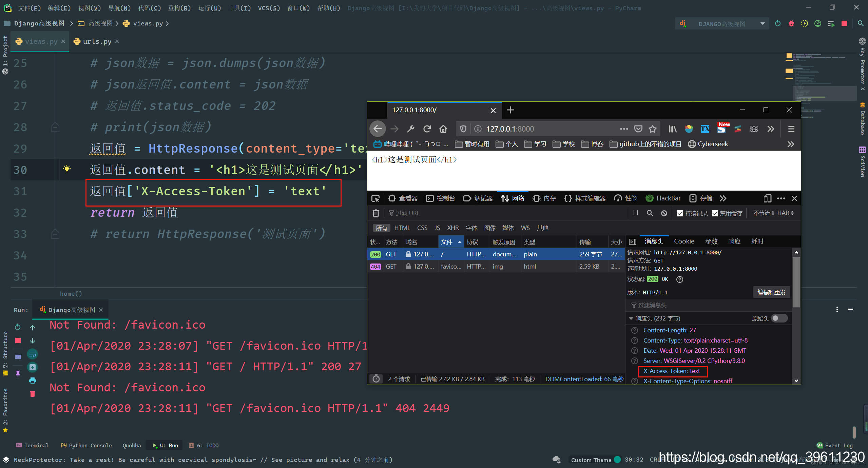Open the Cyberseek bookmark
This screenshot has height=468, width=868.
tap(708, 144)
